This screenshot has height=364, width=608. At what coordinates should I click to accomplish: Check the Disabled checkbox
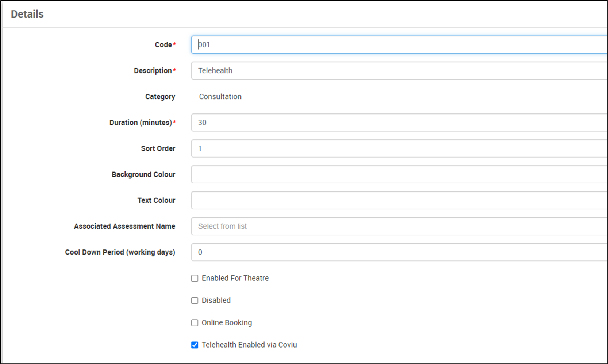(x=195, y=301)
